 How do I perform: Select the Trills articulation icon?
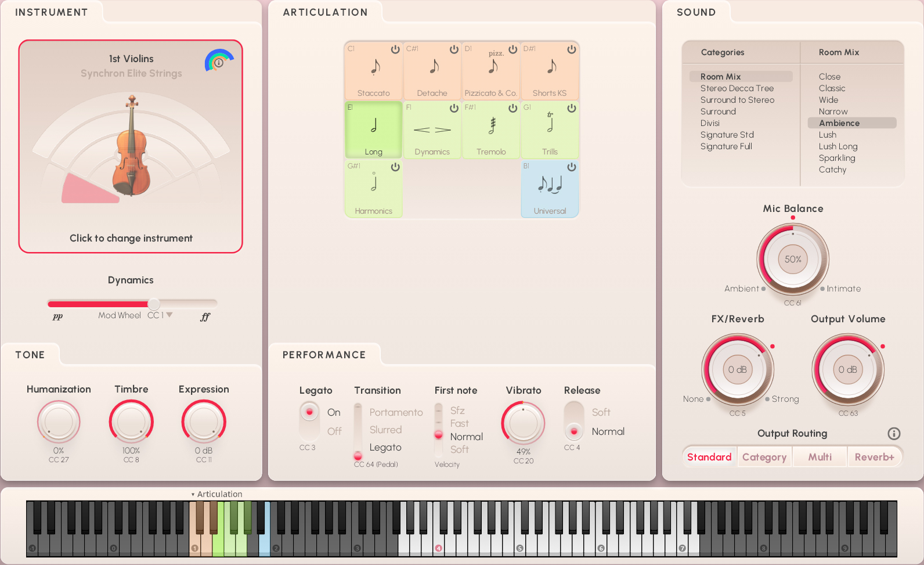(x=550, y=123)
